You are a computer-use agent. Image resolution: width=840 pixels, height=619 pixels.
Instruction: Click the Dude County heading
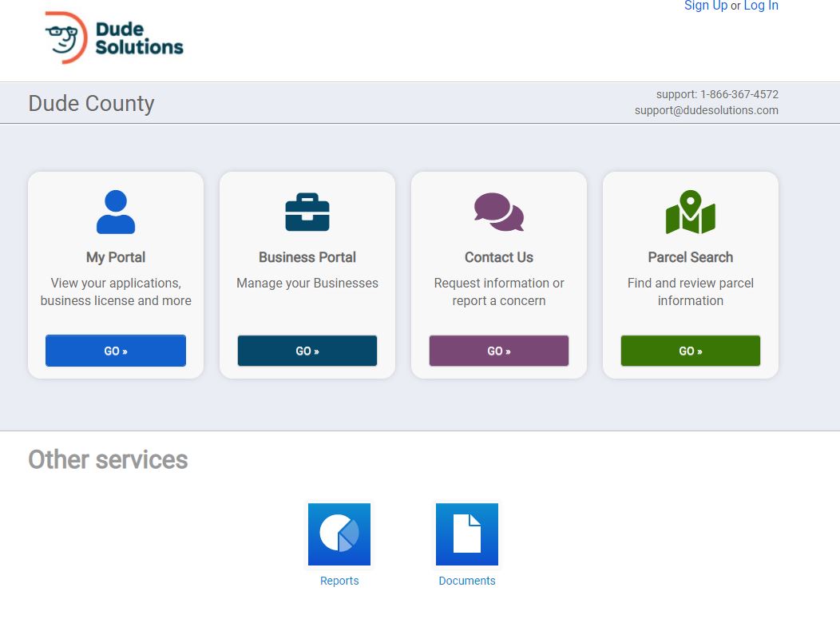(x=91, y=103)
